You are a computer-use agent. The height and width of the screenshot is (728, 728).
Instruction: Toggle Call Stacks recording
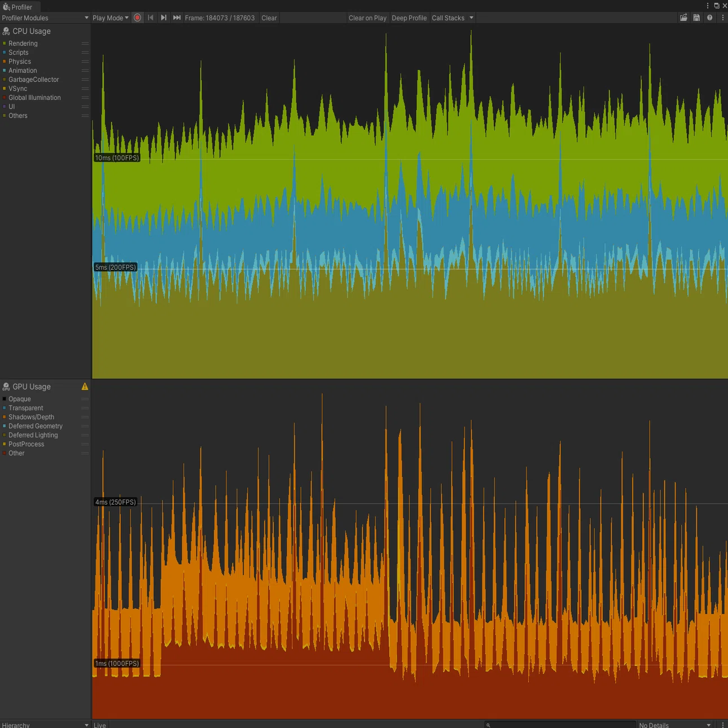(x=448, y=18)
